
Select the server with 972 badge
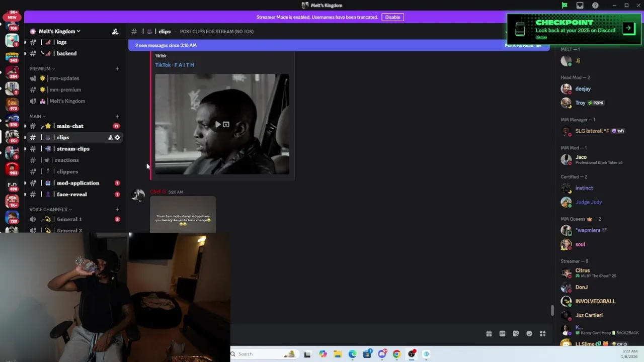(x=12, y=104)
